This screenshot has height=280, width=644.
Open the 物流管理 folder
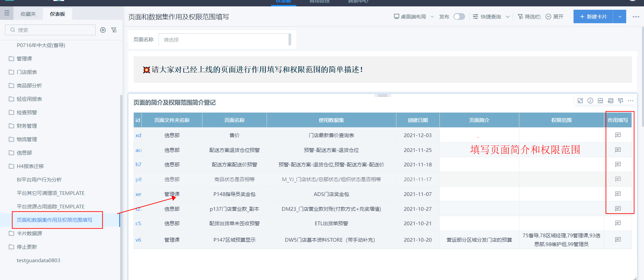(x=27, y=139)
